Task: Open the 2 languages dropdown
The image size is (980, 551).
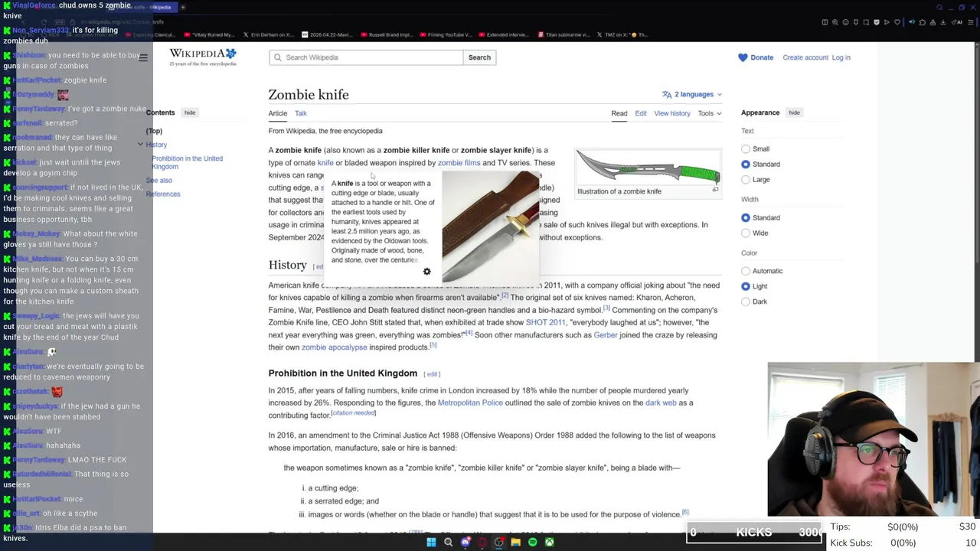Action: tap(692, 94)
